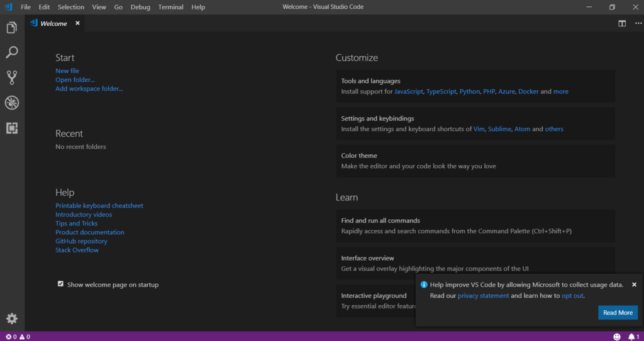Screen dimensions: 644x341
Task: Click the Docker tools link
Action: click(528, 92)
